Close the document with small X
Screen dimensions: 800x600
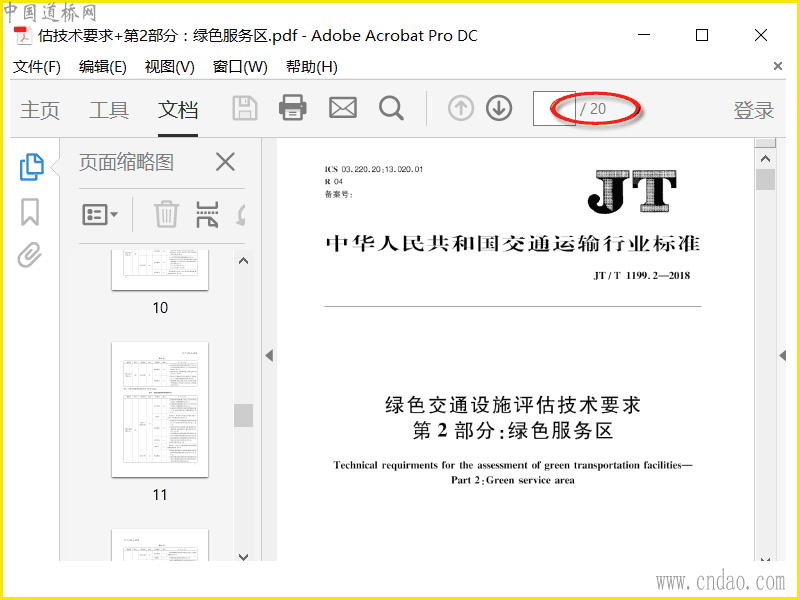[778, 66]
